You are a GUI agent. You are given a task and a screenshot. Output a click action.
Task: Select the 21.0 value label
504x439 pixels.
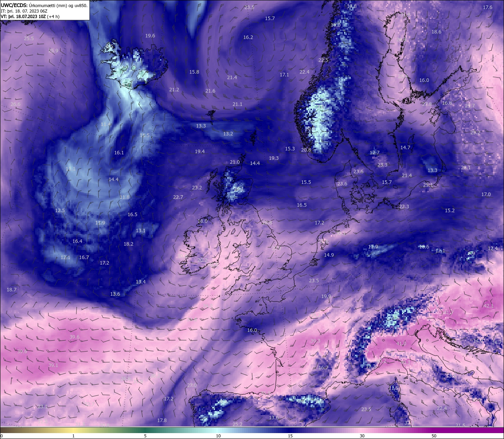(x=235, y=162)
